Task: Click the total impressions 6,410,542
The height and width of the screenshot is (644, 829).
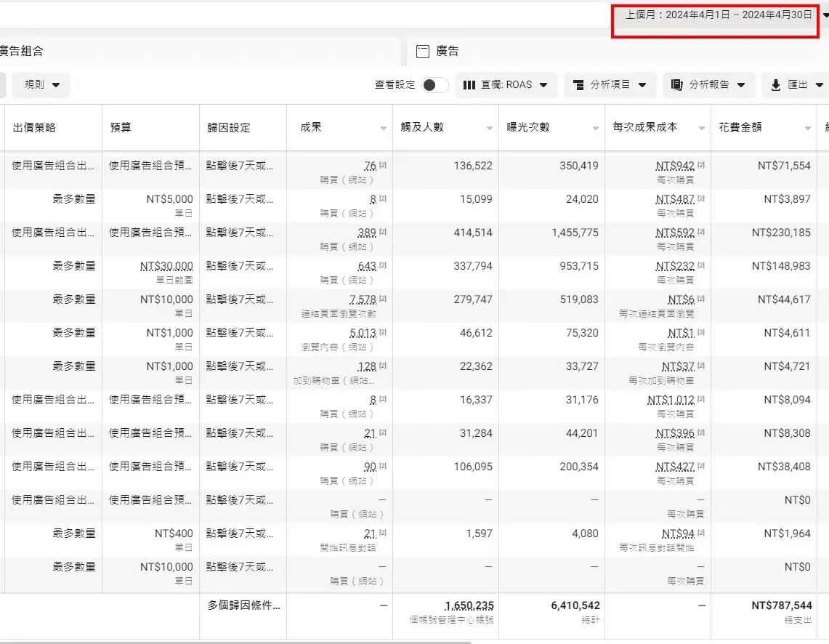Action: [575, 606]
